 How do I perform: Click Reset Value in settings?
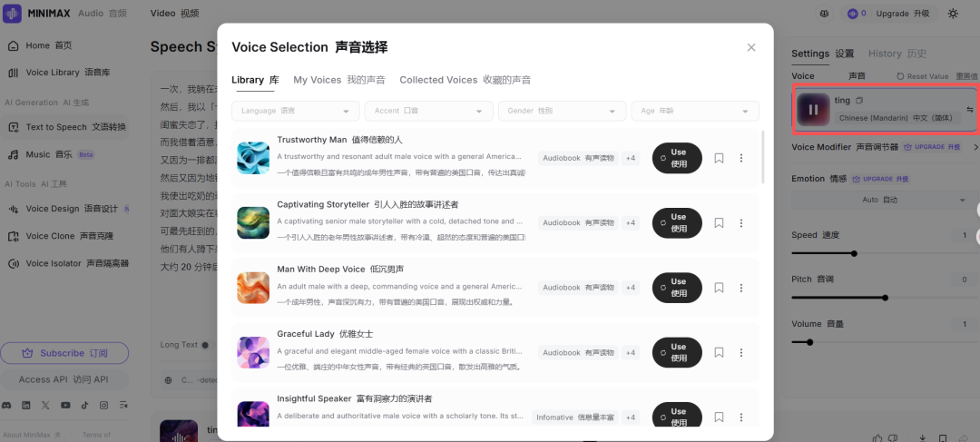tap(923, 76)
